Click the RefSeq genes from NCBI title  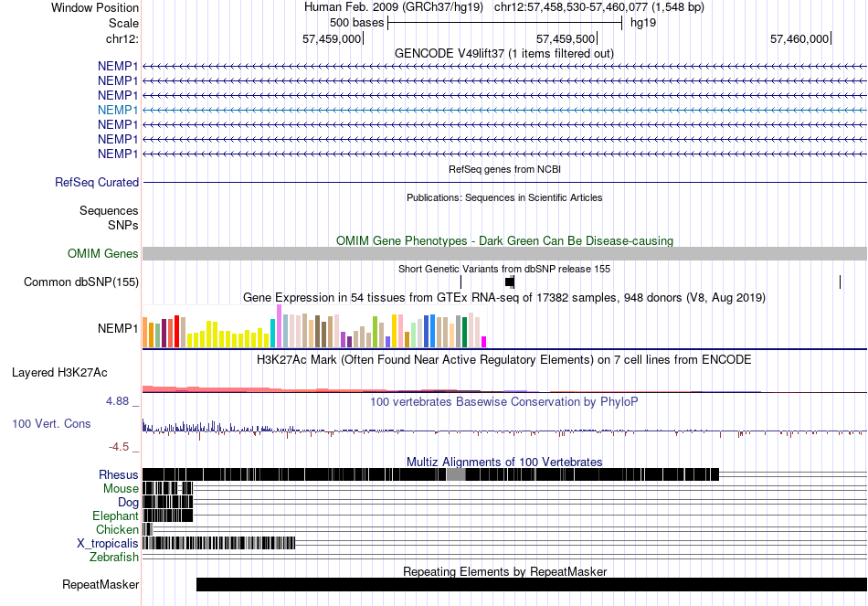(504, 169)
